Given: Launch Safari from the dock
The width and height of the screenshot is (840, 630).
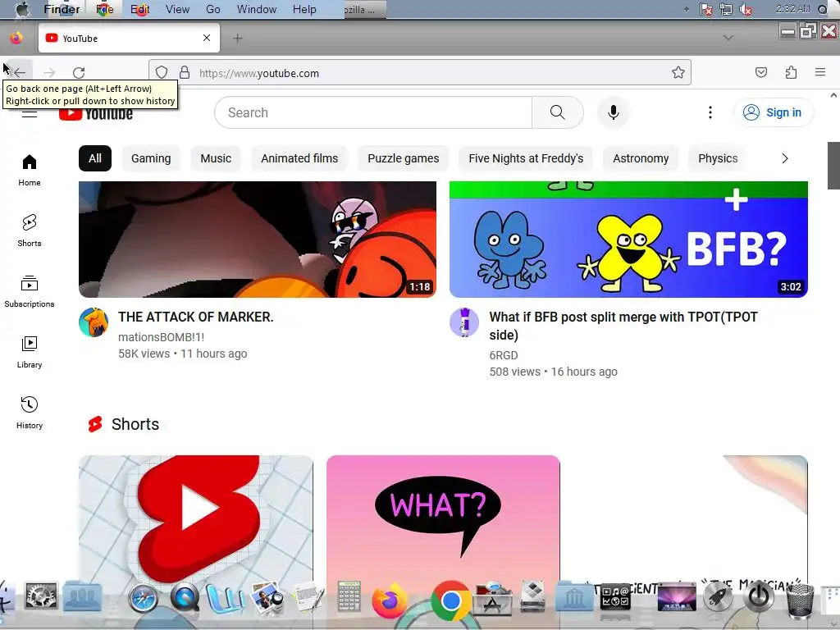Looking at the screenshot, I should pyautogui.click(x=143, y=598).
